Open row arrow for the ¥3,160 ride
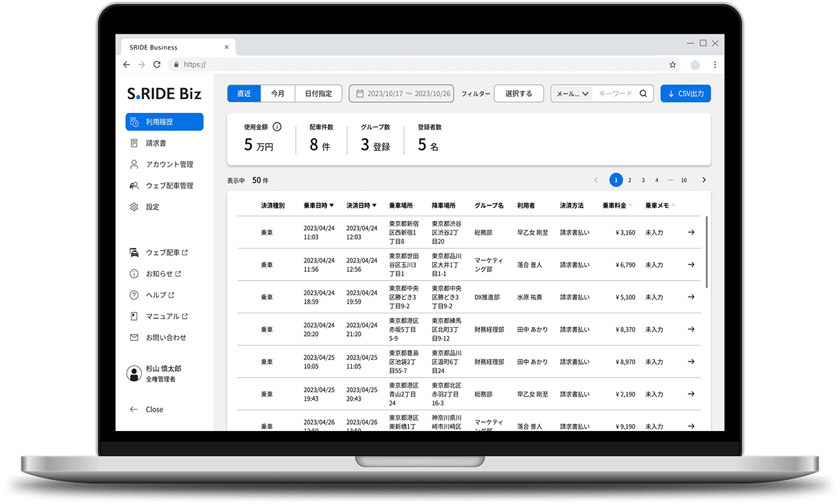This screenshot has width=840, height=504. pyautogui.click(x=691, y=233)
